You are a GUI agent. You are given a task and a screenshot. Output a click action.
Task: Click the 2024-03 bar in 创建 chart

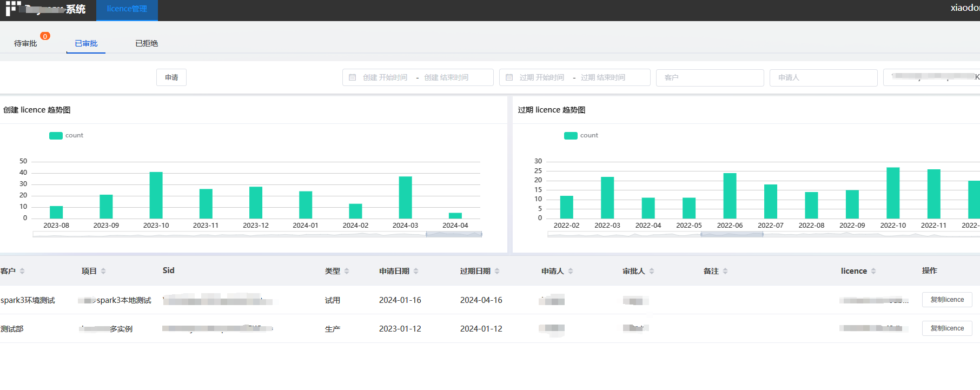pos(405,197)
